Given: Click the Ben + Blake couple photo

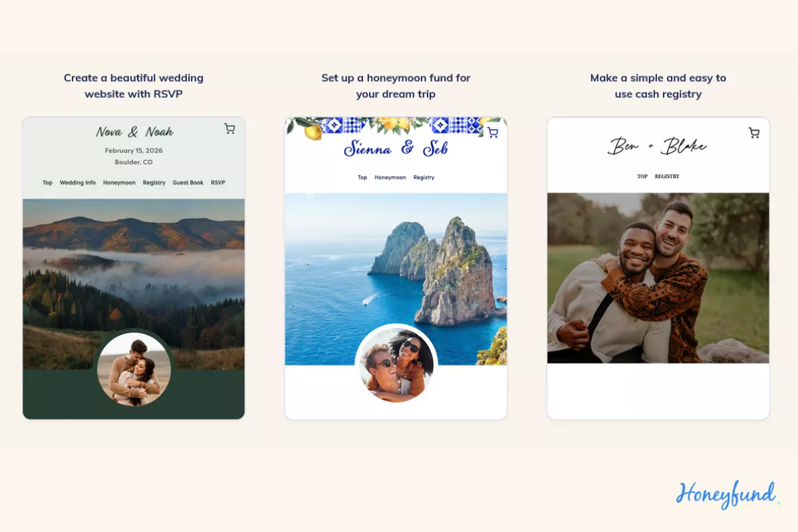Looking at the screenshot, I should click(658, 278).
